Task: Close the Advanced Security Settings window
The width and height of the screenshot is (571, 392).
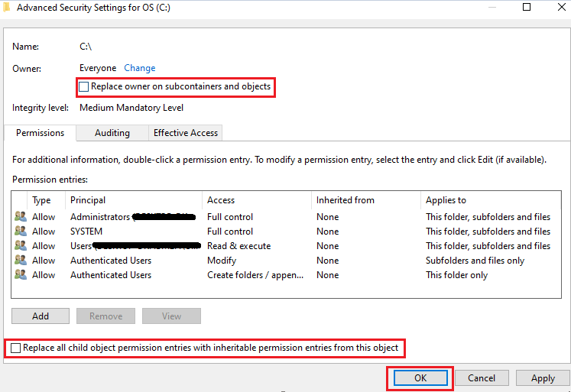Action: point(562,7)
